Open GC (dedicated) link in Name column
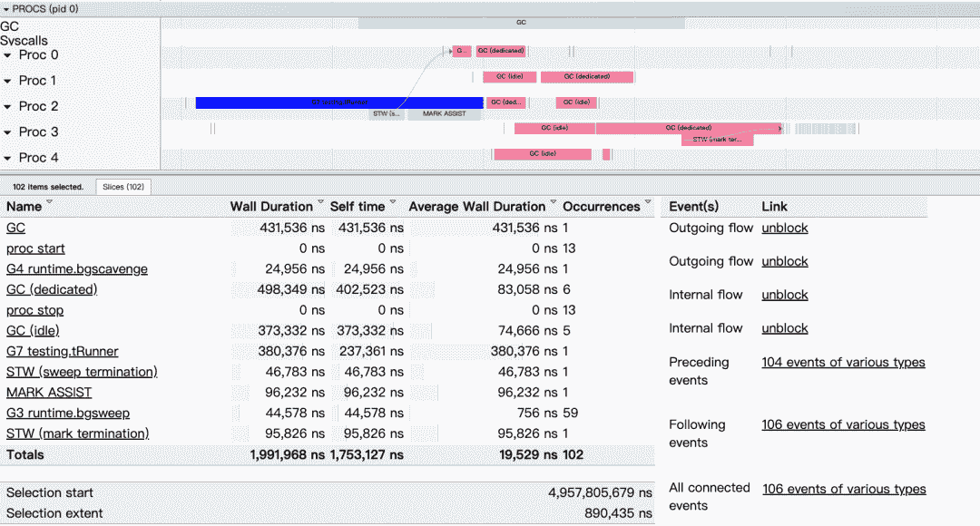This screenshot has height=526, width=980. point(52,289)
